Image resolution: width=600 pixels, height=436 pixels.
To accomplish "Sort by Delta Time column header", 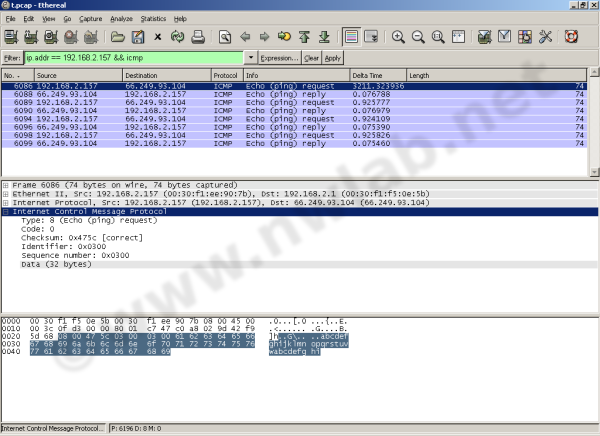I will click(x=378, y=75).
